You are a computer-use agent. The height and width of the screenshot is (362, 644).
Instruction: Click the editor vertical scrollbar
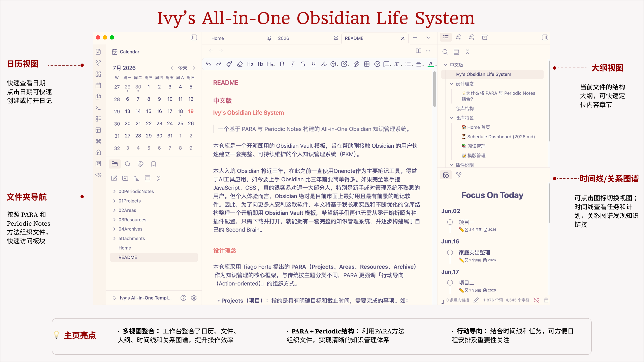[434, 89]
